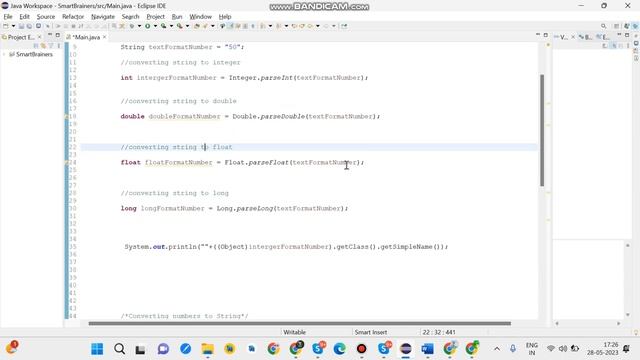Click the global search magnifier icon
The width and height of the screenshot is (640, 360).
[604, 26]
